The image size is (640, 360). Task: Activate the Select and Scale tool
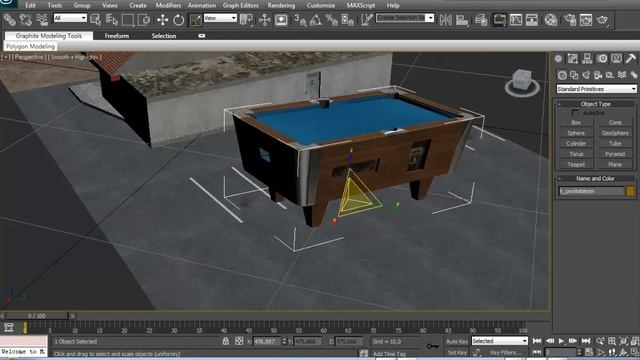pos(195,20)
